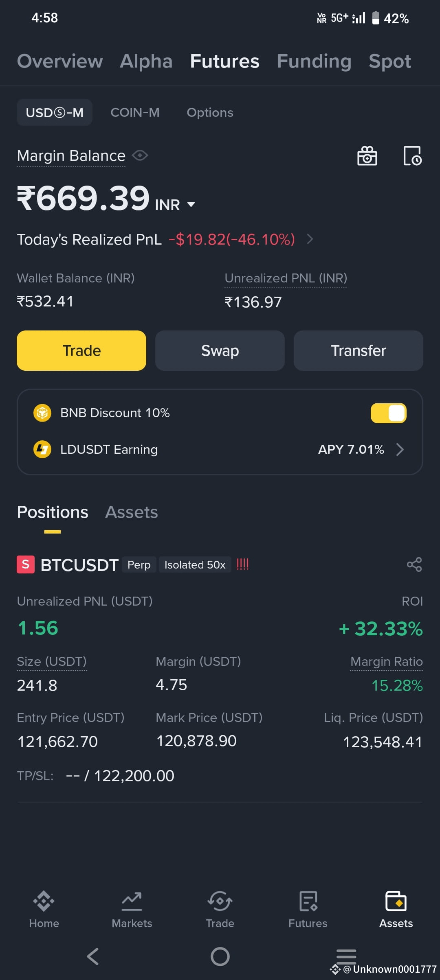Screen dimensions: 440x980
Task: Toggle BNB Discount 10% switch
Action: click(388, 413)
